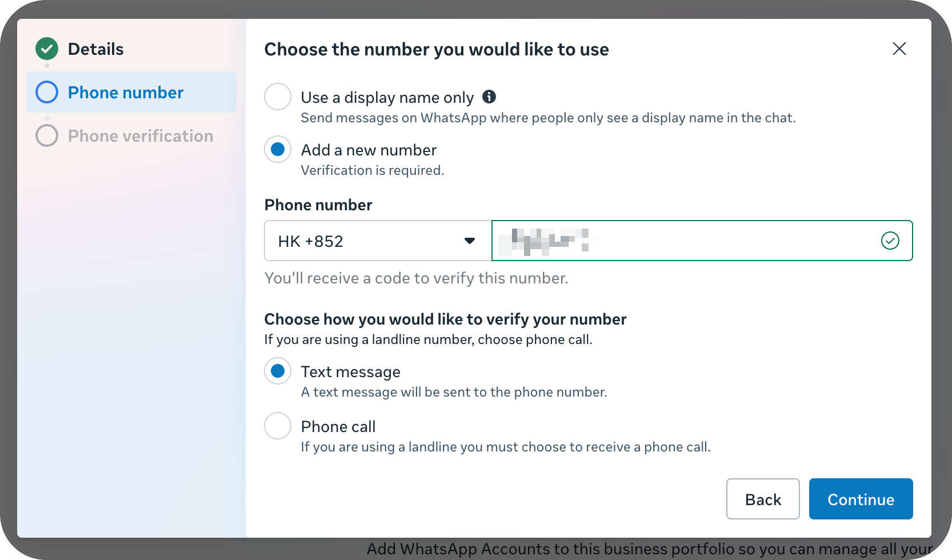Click the Phone verification step circle icon

point(46,135)
